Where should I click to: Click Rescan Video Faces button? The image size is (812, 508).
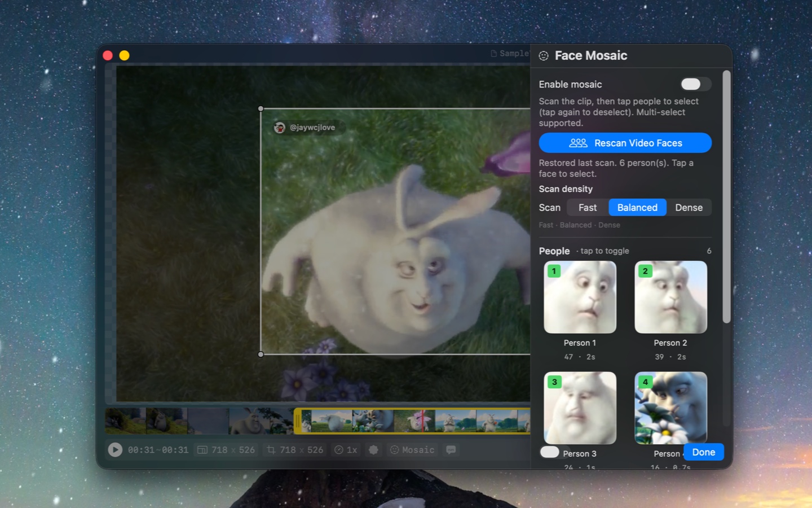[x=625, y=143]
